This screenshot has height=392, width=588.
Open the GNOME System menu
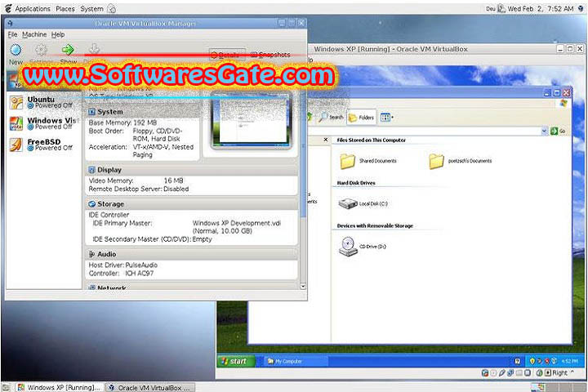tap(91, 9)
